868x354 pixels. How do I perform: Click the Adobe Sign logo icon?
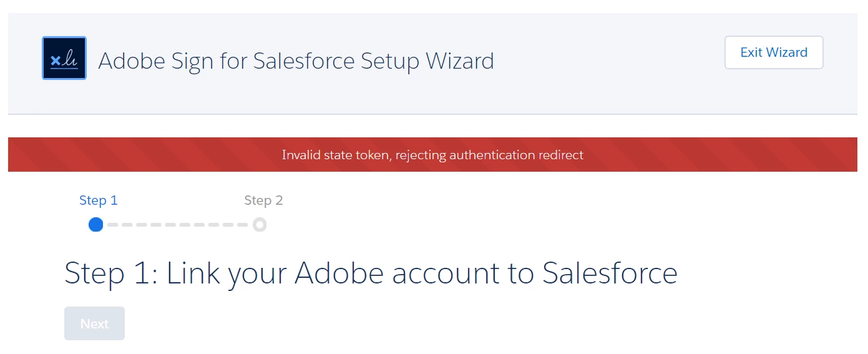(64, 58)
